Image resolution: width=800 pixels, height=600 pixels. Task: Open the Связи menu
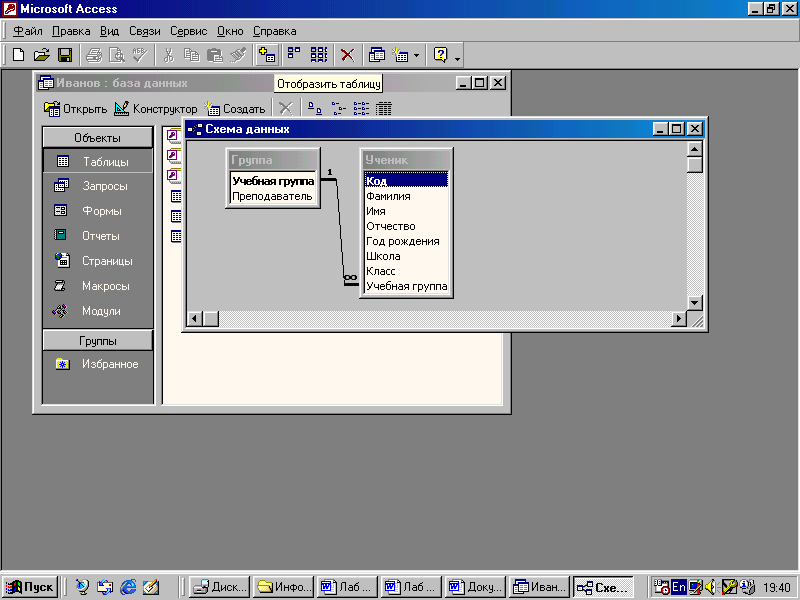click(x=144, y=31)
